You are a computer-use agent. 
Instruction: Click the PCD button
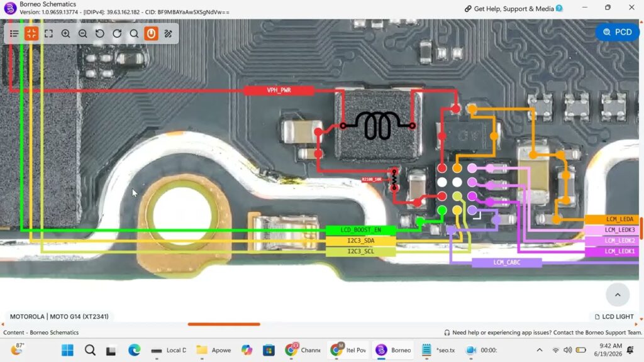click(618, 32)
